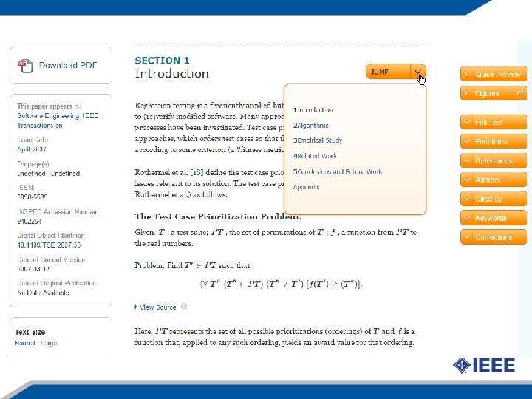Open the JUMP dropdown arrow
Viewport: 532px width, 399px height.
pos(418,72)
